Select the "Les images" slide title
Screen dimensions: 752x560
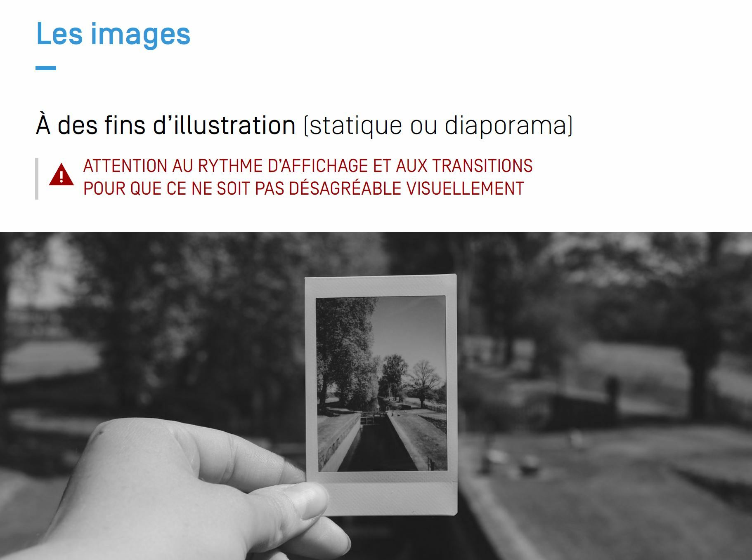[x=114, y=34]
